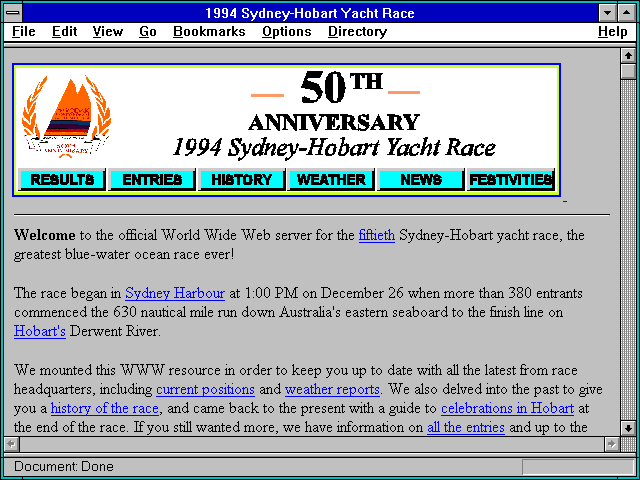Open the Edit menu
This screenshot has height=480, width=640.
[64, 32]
